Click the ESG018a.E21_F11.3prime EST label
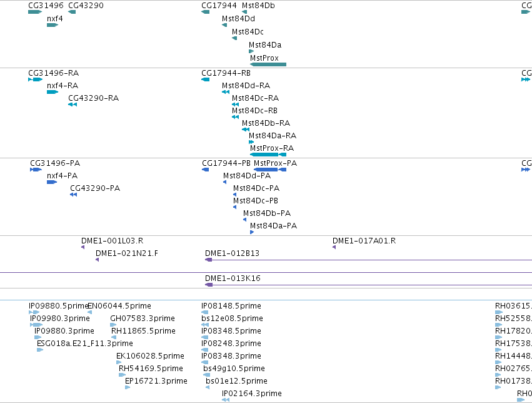The width and height of the screenshot is (532, 403). tap(85, 344)
